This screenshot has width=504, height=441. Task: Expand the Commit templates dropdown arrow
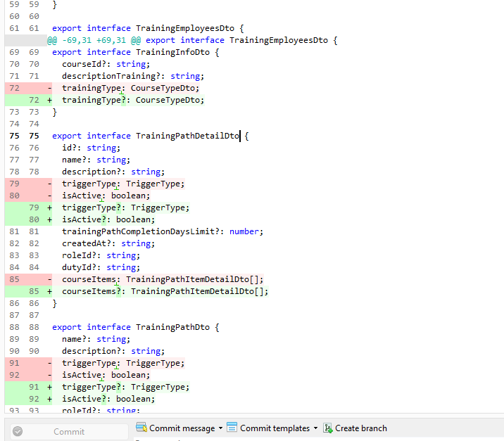pos(315,428)
